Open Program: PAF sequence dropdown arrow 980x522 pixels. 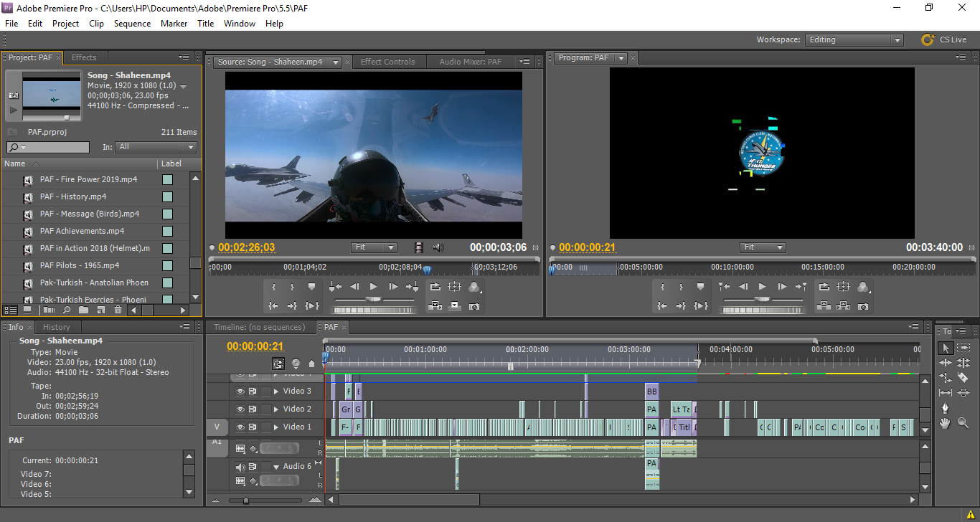pos(621,58)
